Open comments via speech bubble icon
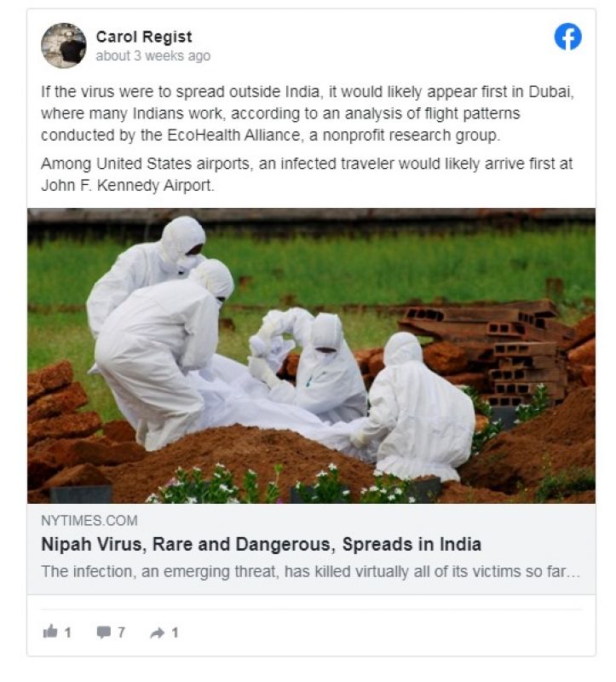This screenshot has height=682, width=616. click(x=104, y=632)
